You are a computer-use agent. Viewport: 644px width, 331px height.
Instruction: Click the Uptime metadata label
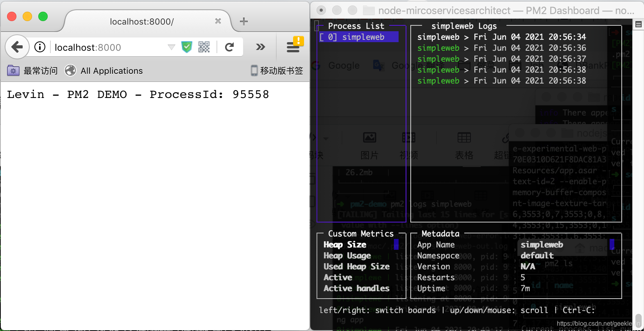tap(431, 288)
